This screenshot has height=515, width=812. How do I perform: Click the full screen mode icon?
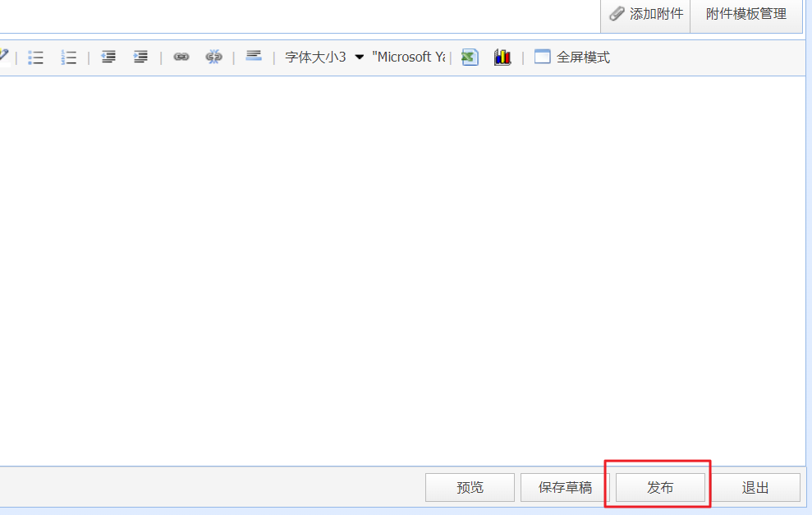pos(542,57)
